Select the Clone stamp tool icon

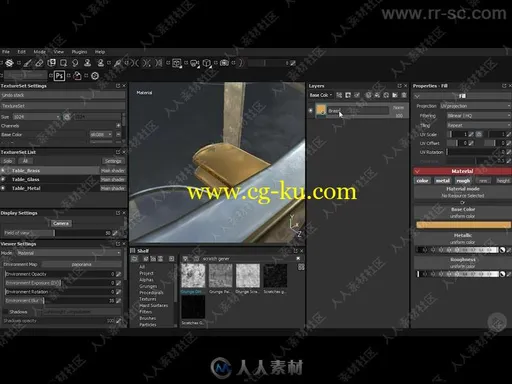(x=87, y=63)
